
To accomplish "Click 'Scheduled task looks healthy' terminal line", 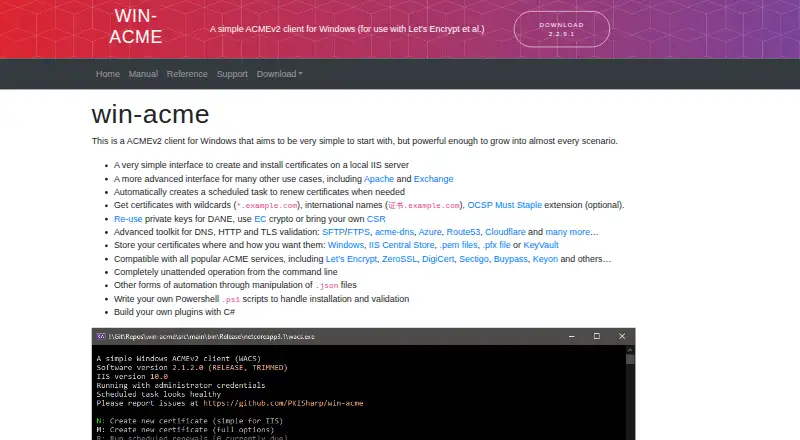I will click(159, 394).
